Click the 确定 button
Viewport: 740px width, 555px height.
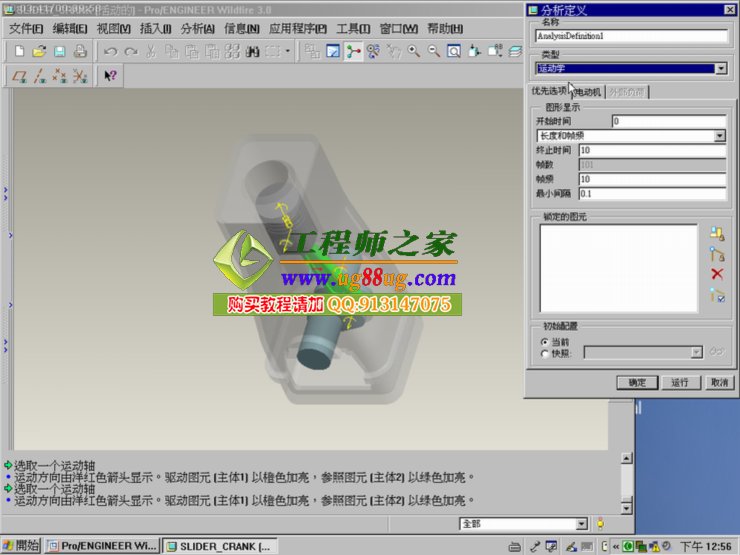click(637, 382)
